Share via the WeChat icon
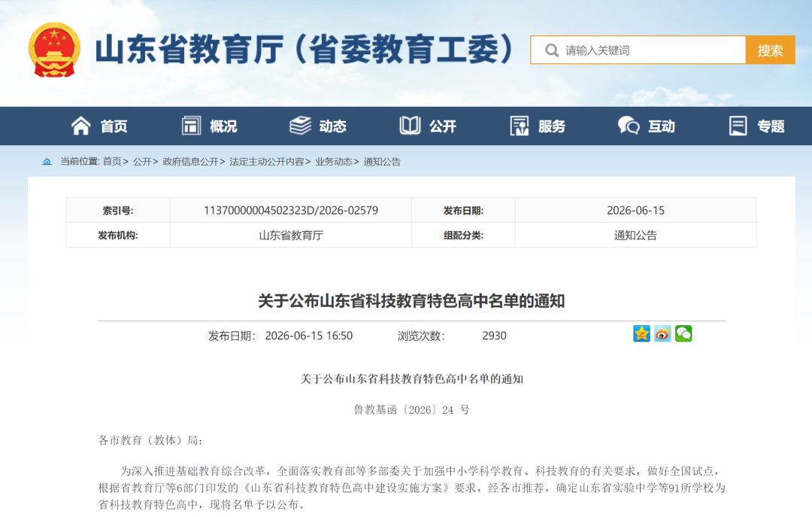The height and width of the screenshot is (517, 812). point(683,333)
